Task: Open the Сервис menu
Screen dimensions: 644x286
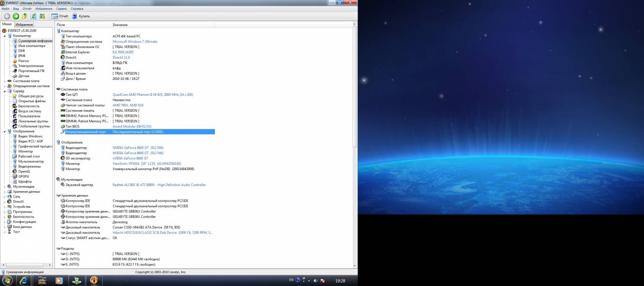Action: pos(61,9)
